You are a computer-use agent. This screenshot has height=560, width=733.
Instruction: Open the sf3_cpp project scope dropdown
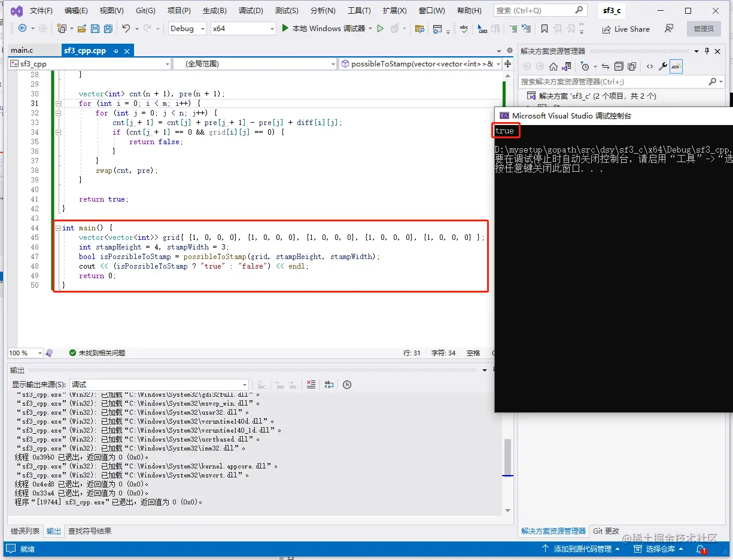90,63
